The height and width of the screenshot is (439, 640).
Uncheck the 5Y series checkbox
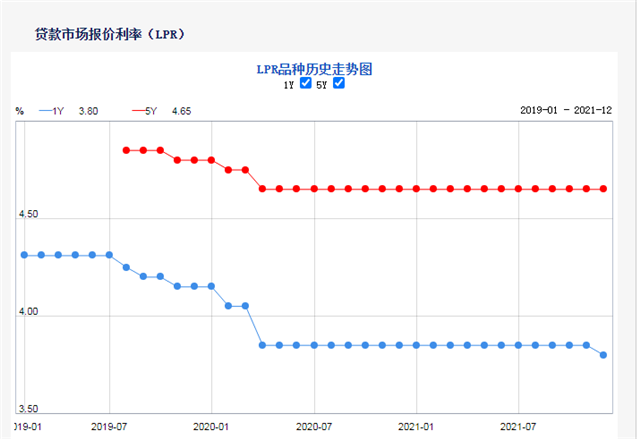click(x=339, y=83)
